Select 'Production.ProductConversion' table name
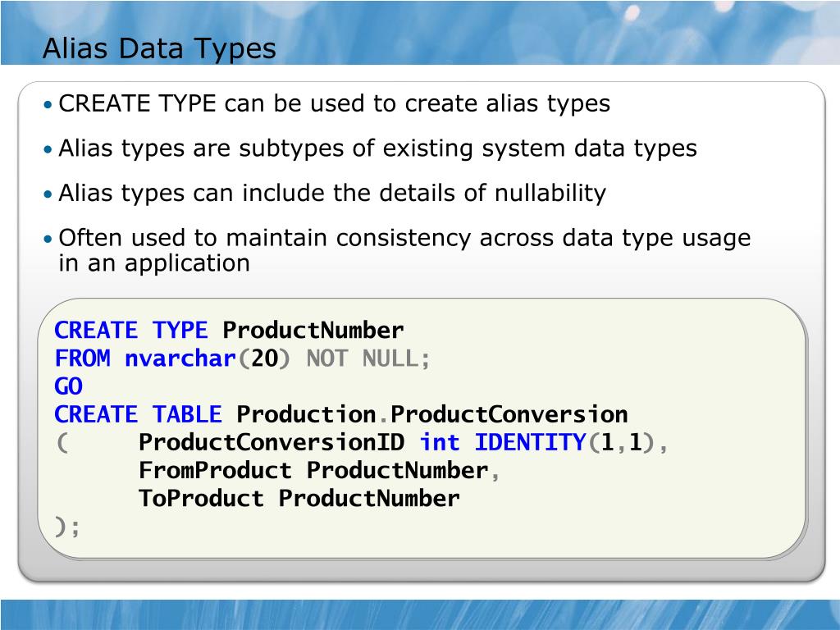Screen dimensions: 840x630 431,414
